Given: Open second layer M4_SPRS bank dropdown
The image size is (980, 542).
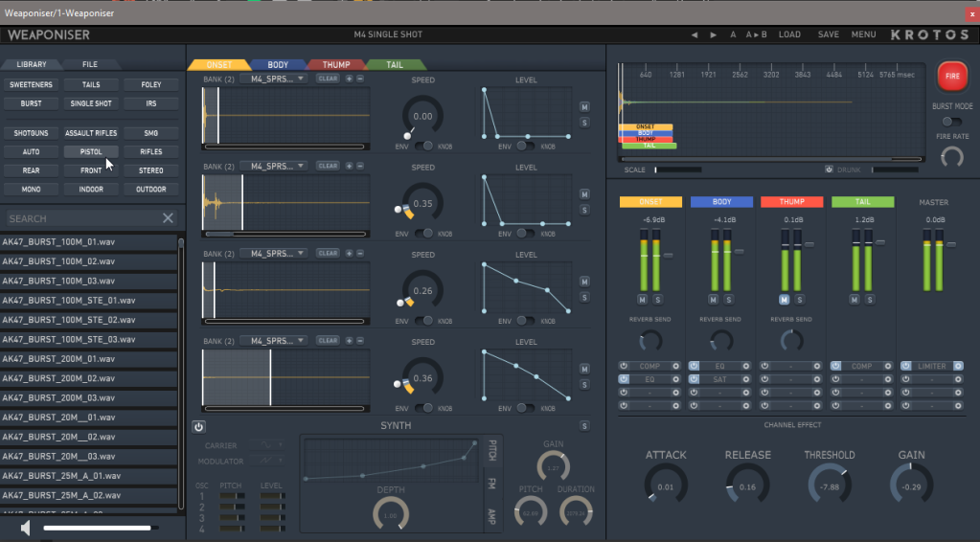Looking at the screenshot, I should pos(274,166).
